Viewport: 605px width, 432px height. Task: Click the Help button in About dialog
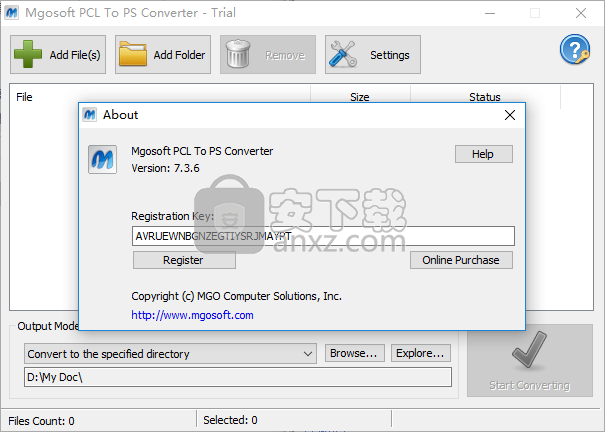point(484,154)
